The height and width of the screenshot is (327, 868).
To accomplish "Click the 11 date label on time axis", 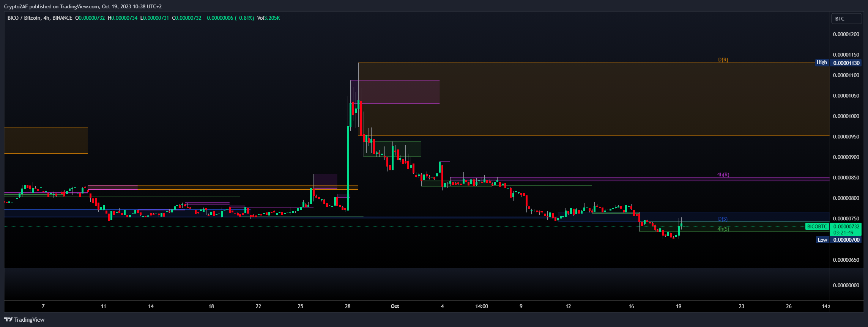I will click(x=104, y=306).
